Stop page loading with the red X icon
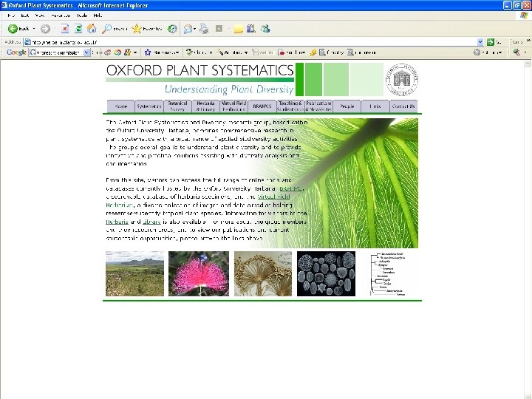This screenshot has height=399, width=532. click(x=65, y=29)
